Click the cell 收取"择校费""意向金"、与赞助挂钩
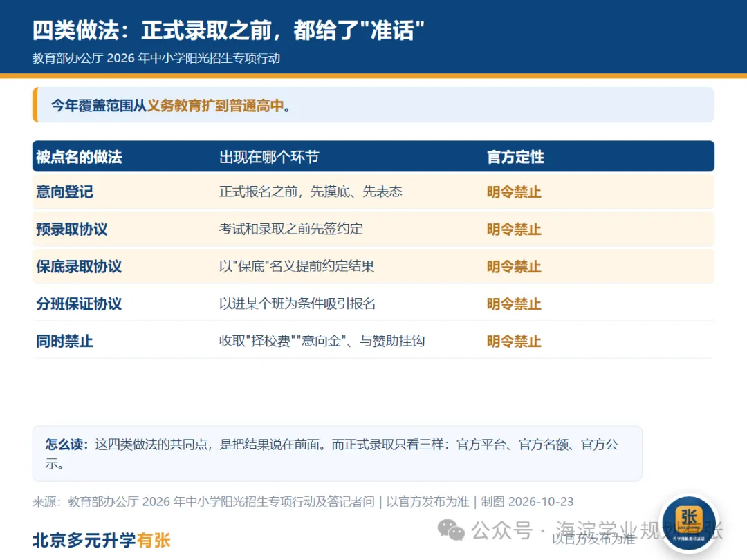The width and height of the screenshot is (747, 560). point(322,340)
